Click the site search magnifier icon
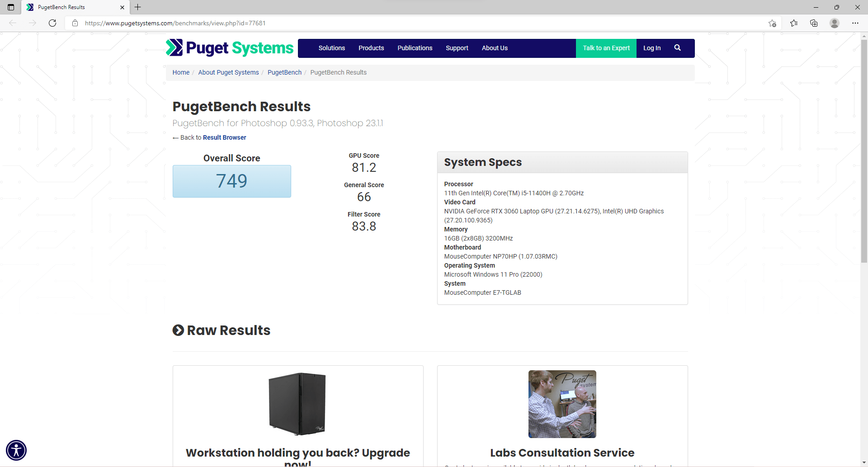The image size is (868, 467). tap(678, 48)
